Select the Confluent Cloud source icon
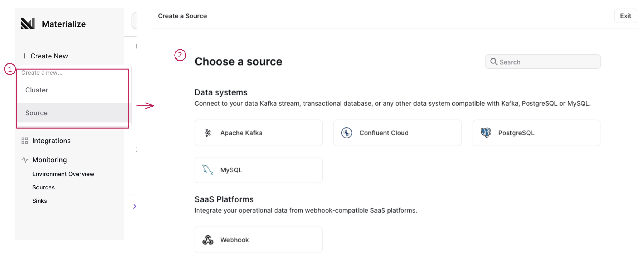The image size is (644, 272). coord(347,133)
